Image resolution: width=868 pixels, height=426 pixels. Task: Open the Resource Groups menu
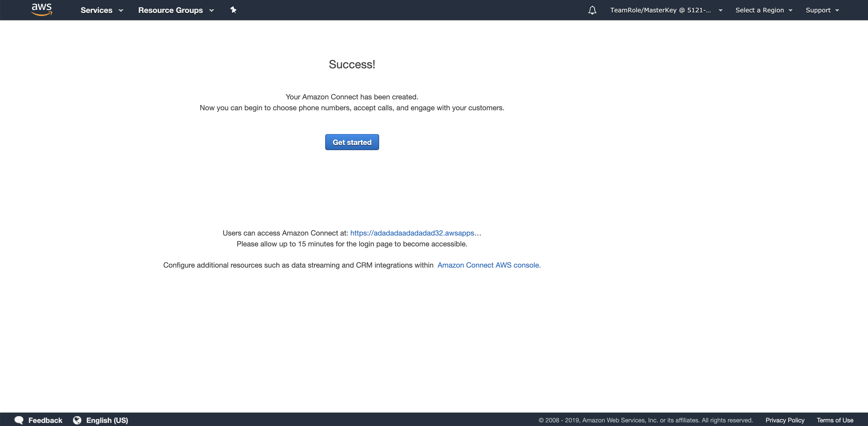tap(170, 10)
